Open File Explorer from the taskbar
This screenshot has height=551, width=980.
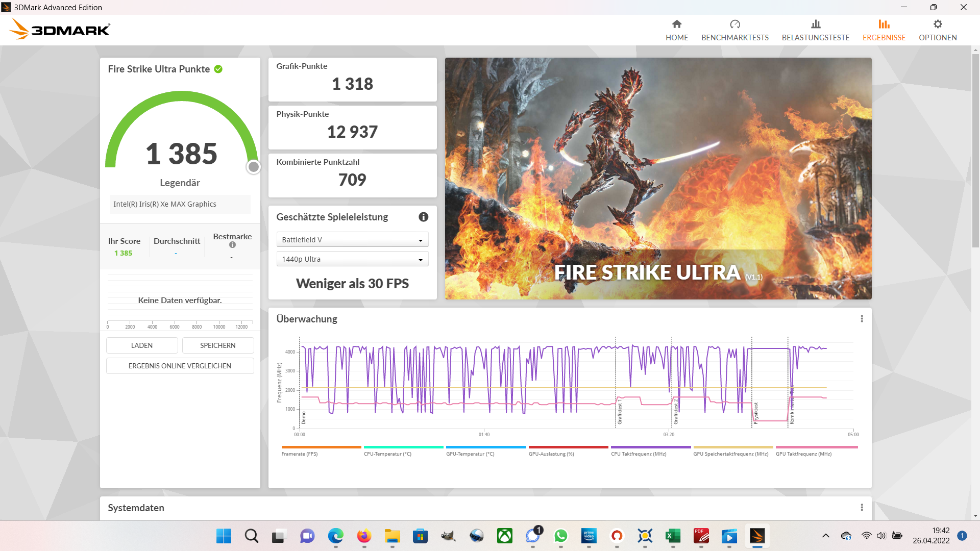coord(392,536)
